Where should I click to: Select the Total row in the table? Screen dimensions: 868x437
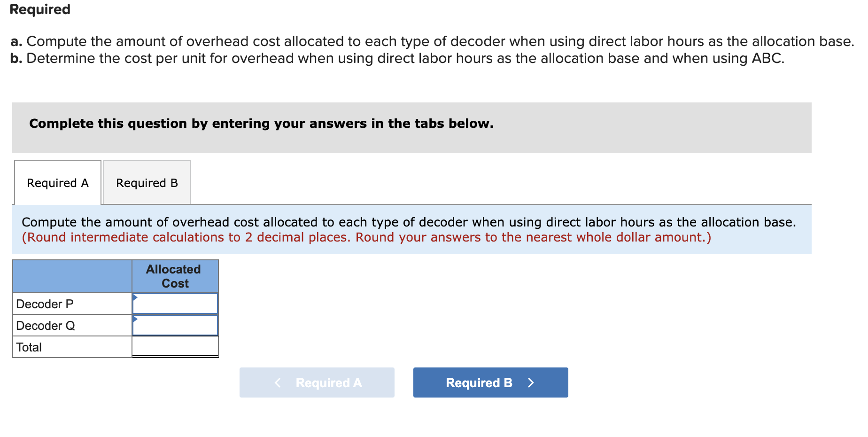(x=29, y=347)
